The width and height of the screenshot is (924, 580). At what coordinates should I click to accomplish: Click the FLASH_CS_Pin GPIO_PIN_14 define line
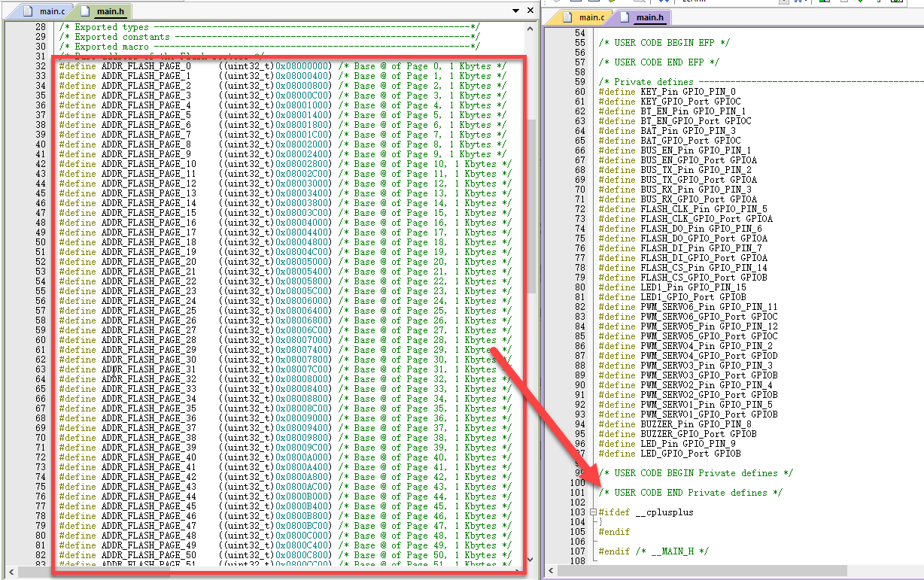(x=683, y=268)
